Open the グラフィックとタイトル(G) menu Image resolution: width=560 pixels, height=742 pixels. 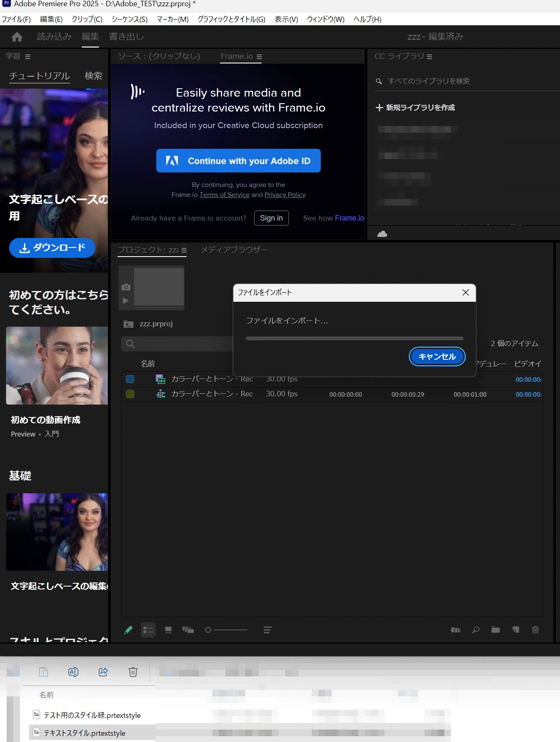[x=231, y=19]
